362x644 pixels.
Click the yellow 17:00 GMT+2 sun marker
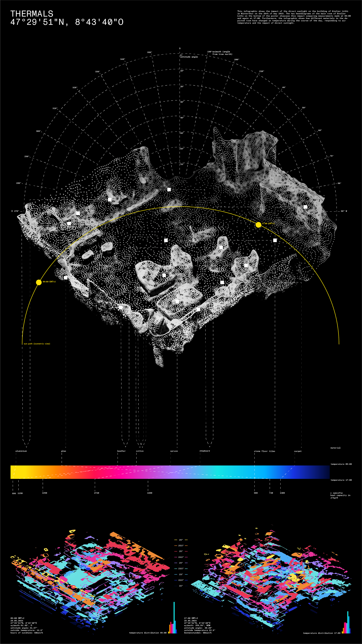tap(258, 225)
